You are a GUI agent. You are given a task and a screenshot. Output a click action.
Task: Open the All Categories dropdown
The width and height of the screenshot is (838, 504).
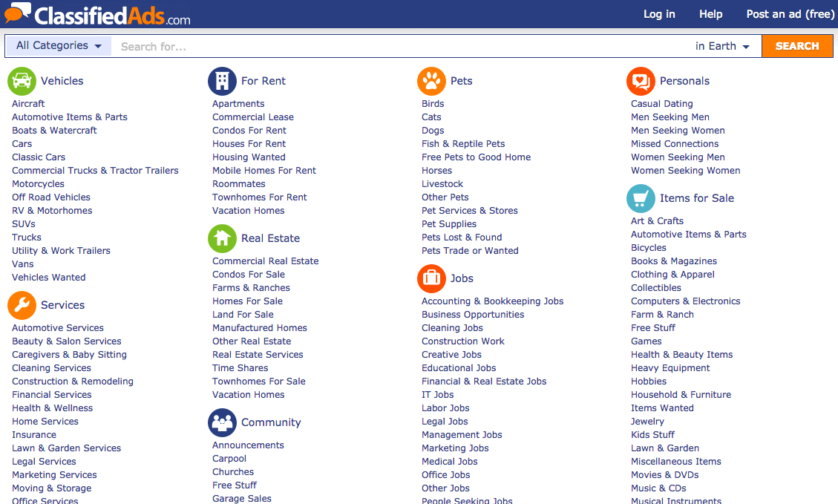[x=58, y=45]
